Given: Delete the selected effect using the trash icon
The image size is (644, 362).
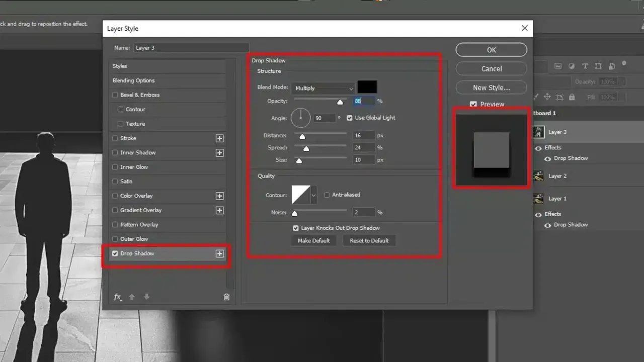Looking at the screenshot, I should coord(226,297).
